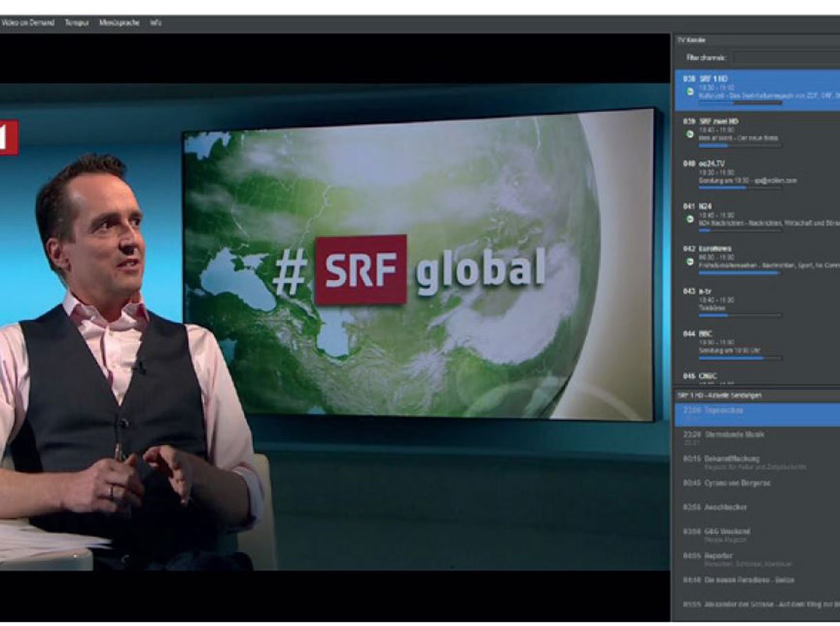Open the Info menu
This screenshot has width=840, height=626.
click(x=156, y=23)
